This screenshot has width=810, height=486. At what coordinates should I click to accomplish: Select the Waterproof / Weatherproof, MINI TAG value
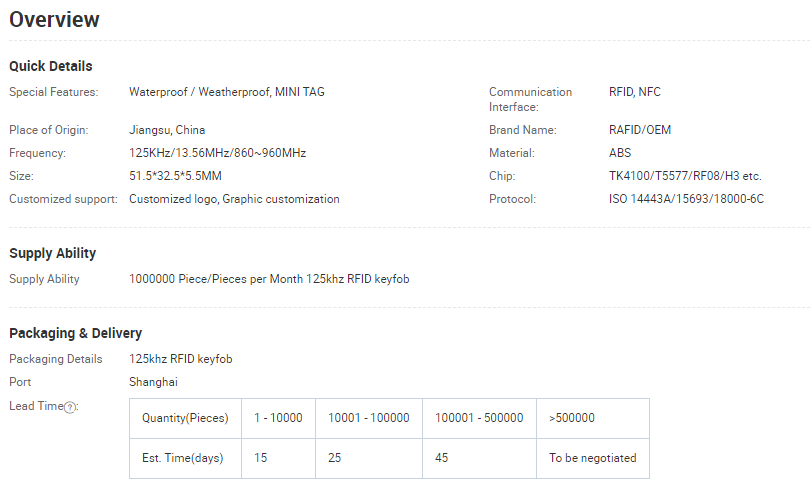[x=227, y=92]
